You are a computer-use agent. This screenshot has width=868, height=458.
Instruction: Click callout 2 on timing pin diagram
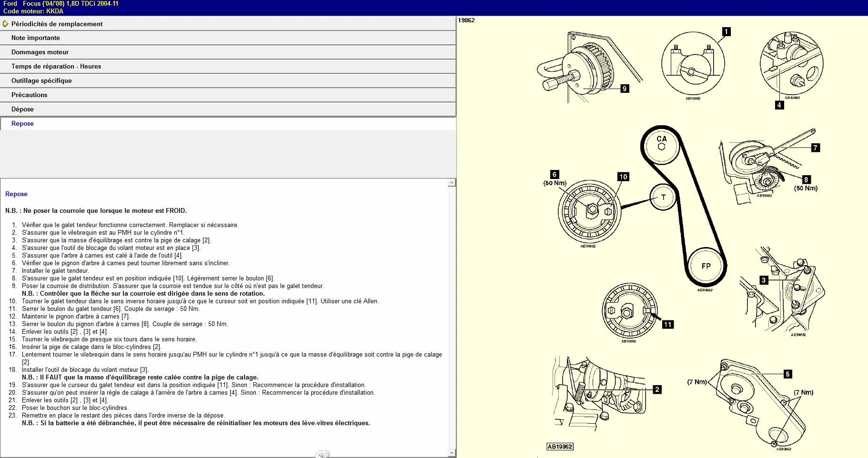point(657,389)
